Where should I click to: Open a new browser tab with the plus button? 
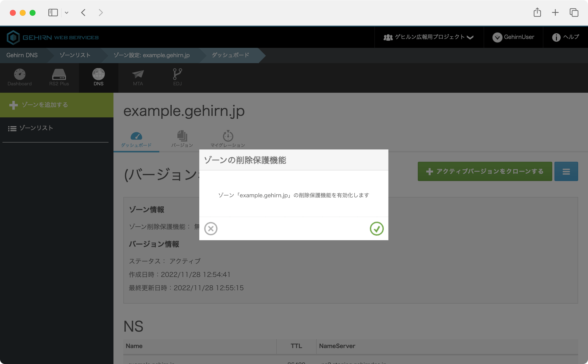pyautogui.click(x=555, y=12)
